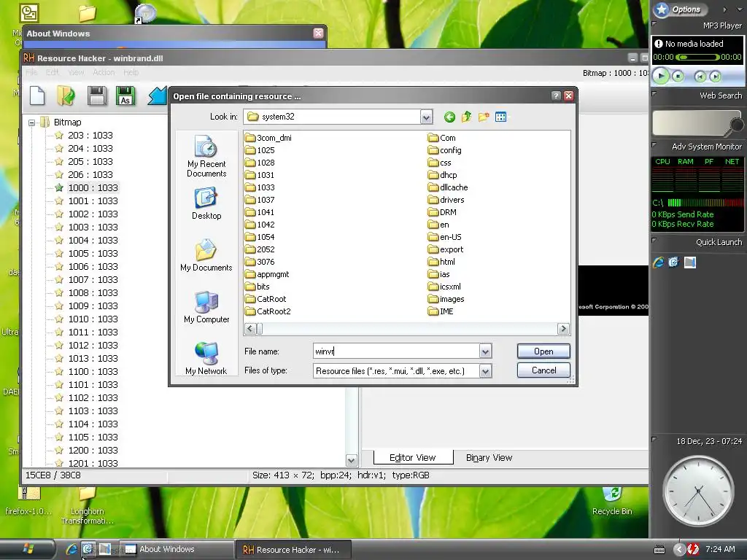Viewport: 747px width, 560px height.
Task: Click the New blank file toolbar icon
Action: click(37, 96)
